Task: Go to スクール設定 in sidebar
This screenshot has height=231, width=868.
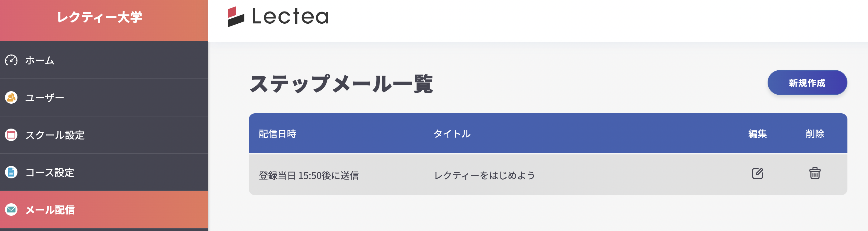Action: click(55, 135)
